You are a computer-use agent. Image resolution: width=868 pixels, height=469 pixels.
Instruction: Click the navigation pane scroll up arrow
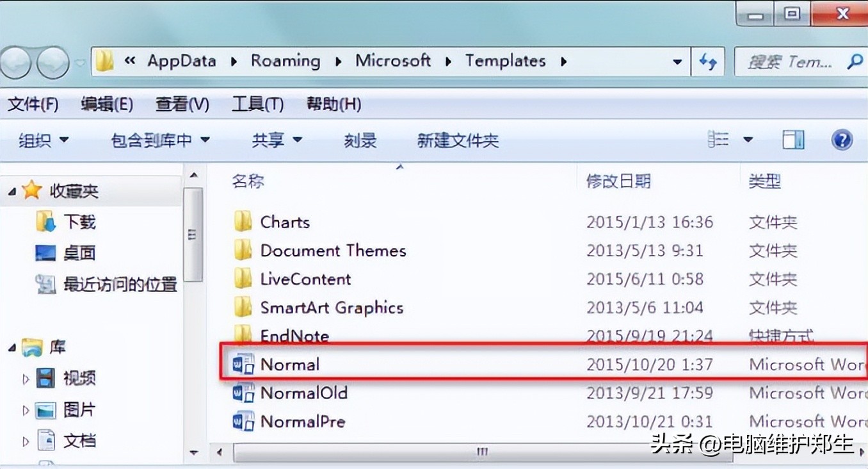[194, 175]
